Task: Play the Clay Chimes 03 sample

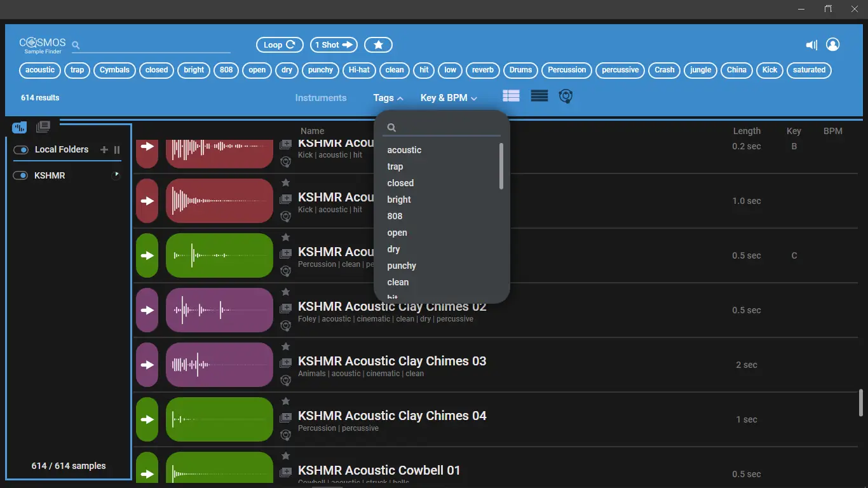Action: tap(147, 365)
